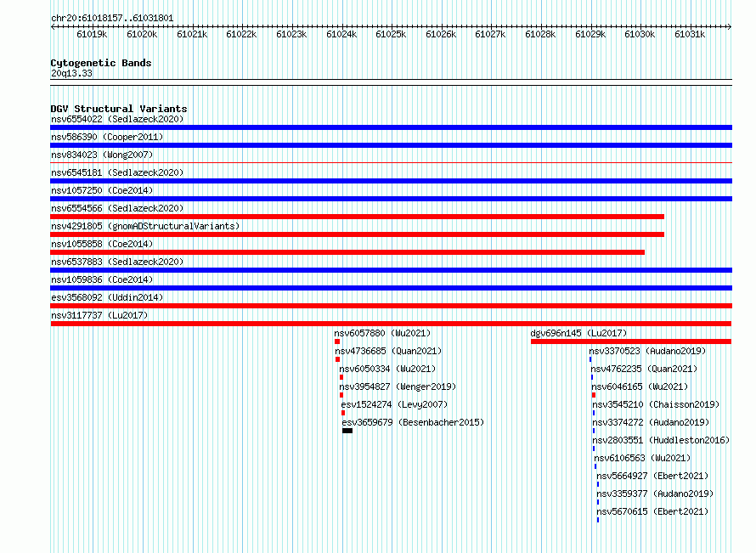This screenshot has width=756, height=553.
Task: Open esv1524274 (Levy2007) variant
Action: click(x=394, y=404)
